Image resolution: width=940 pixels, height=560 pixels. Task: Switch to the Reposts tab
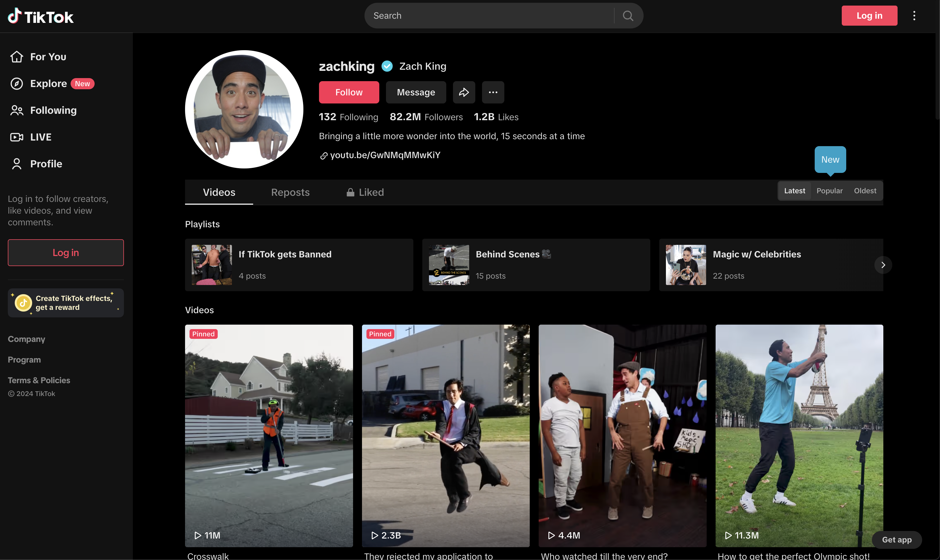[290, 192]
